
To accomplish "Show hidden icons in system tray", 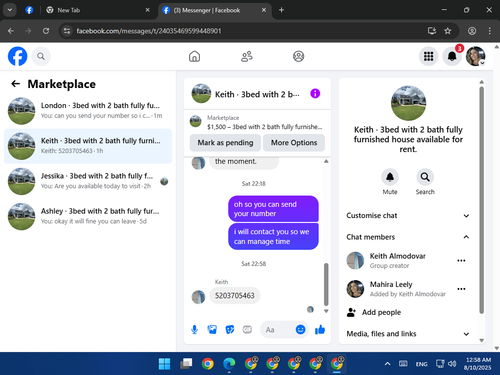I will click(x=387, y=364).
